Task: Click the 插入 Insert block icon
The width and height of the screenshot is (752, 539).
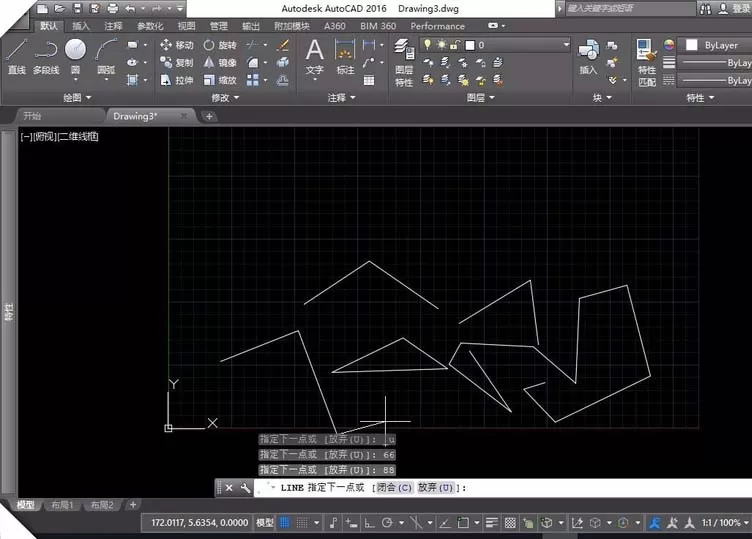Action: (x=588, y=57)
